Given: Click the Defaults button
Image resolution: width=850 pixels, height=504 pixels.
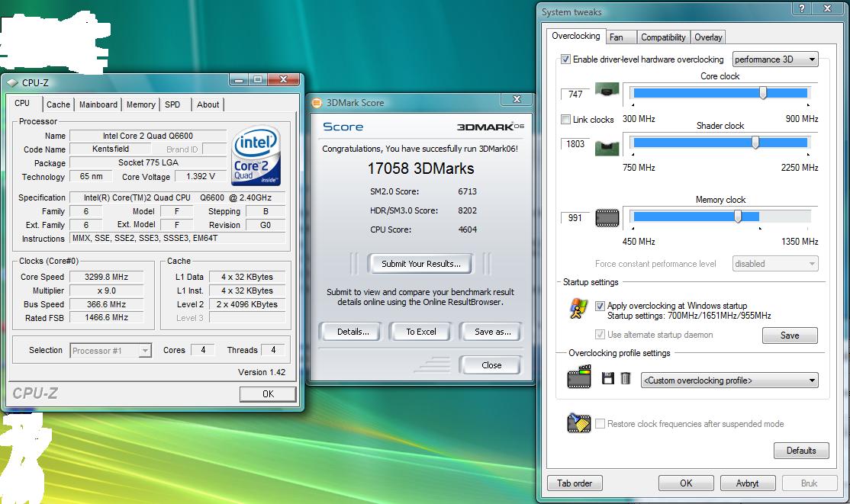Looking at the screenshot, I should pyautogui.click(x=800, y=451).
